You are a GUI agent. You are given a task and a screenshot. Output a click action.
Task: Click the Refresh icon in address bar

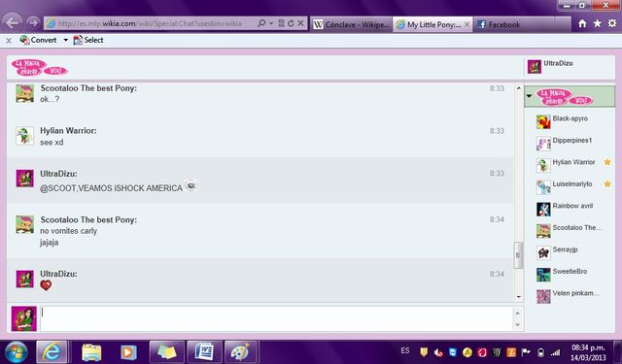pyautogui.click(x=291, y=23)
